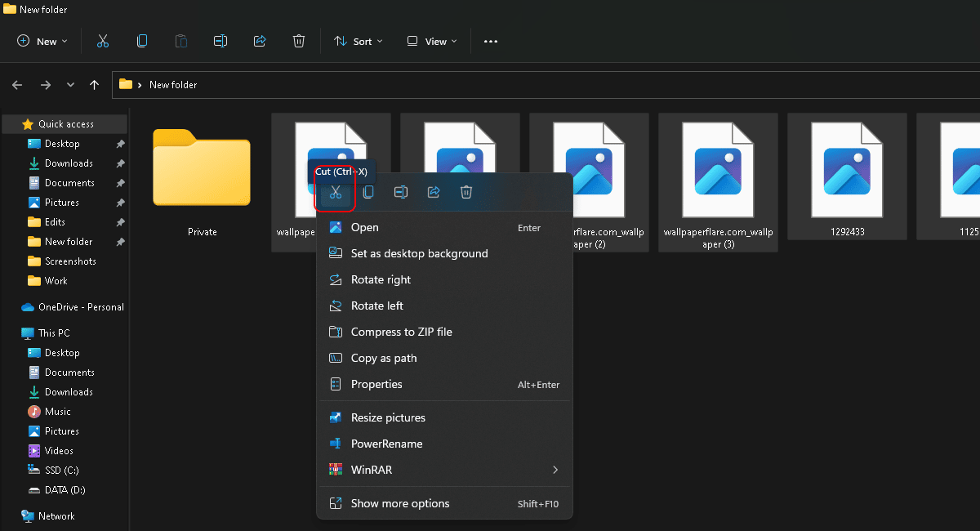Click the Rename icon in the context menu
Viewport: 980px width, 531px height.
(x=401, y=192)
